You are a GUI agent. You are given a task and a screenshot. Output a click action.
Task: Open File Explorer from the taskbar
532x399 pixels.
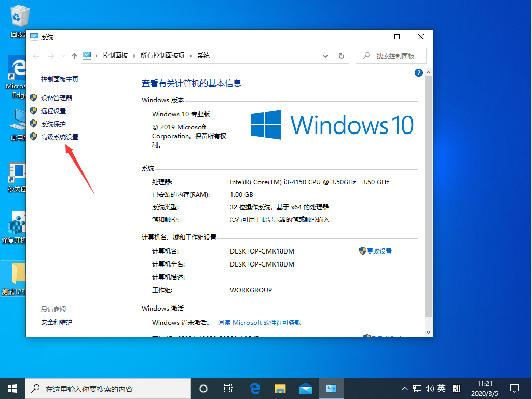(x=280, y=388)
